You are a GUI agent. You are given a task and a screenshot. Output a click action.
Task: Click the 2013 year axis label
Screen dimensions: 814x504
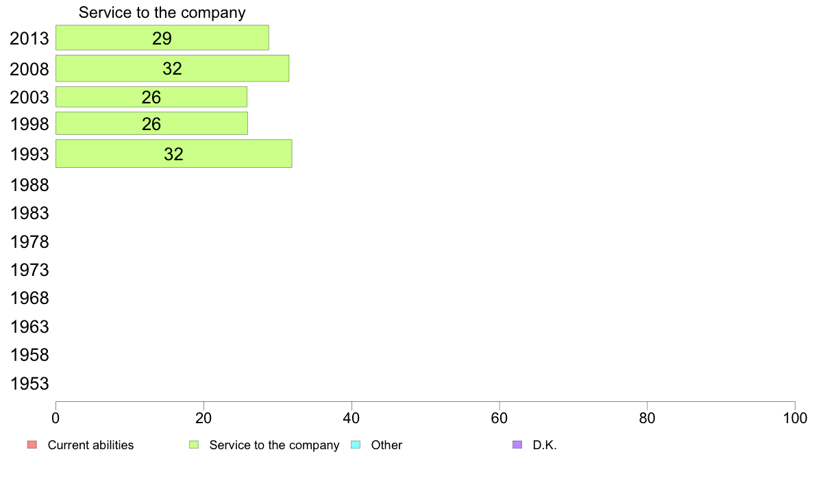pyautogui.click(x=29, y=38)
